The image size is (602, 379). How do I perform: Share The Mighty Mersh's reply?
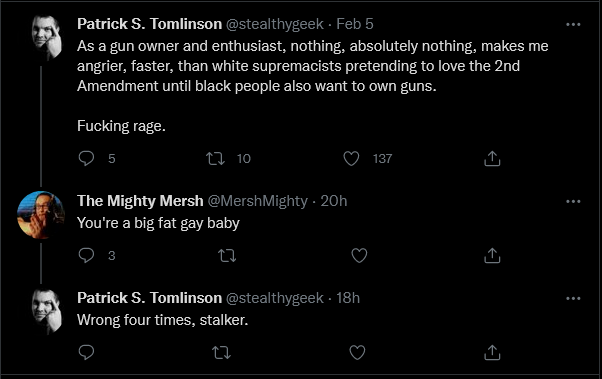click(x=492, y=255)
